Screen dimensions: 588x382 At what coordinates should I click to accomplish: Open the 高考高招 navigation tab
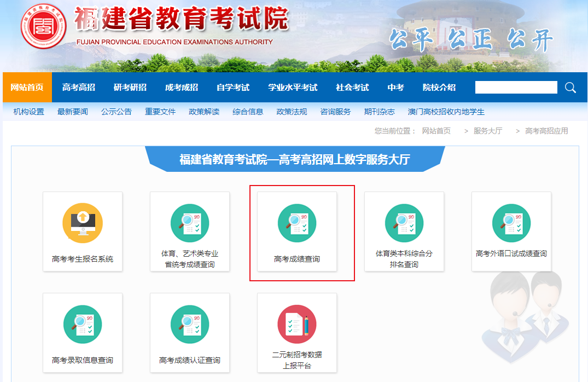pos(79,88)
